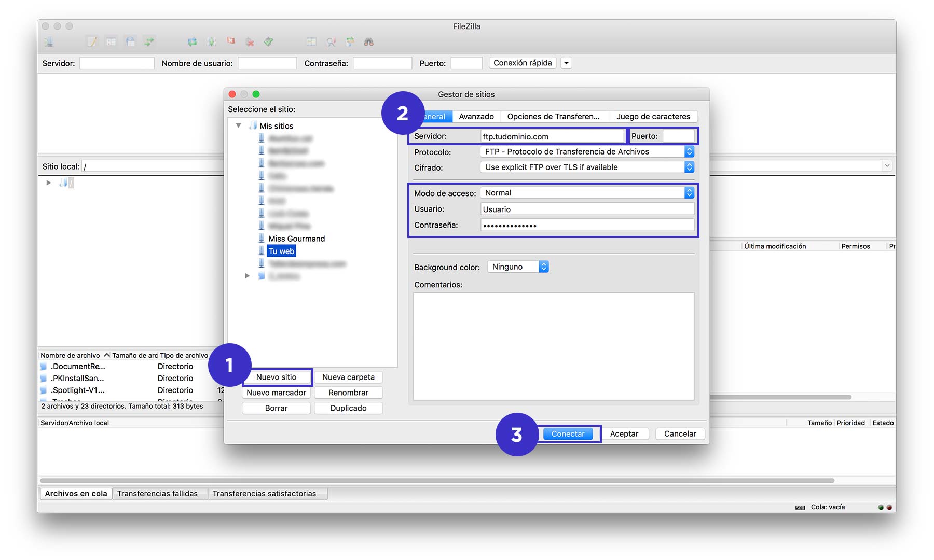The image size is (934, 560).
Task: Click the root drive icon in local tree
Action: (63, 183)
